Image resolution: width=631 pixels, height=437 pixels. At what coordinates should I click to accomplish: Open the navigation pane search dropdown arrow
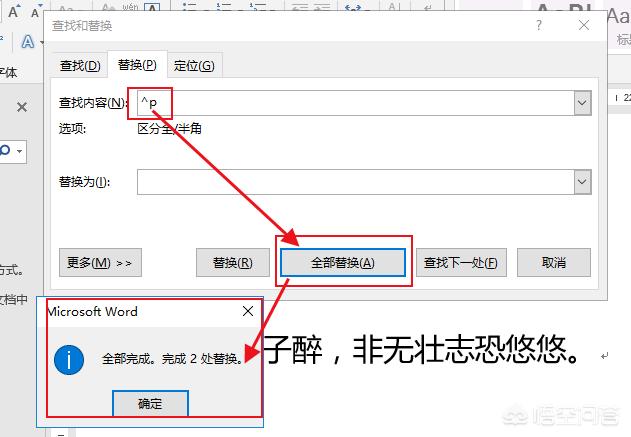pos(19,151)
